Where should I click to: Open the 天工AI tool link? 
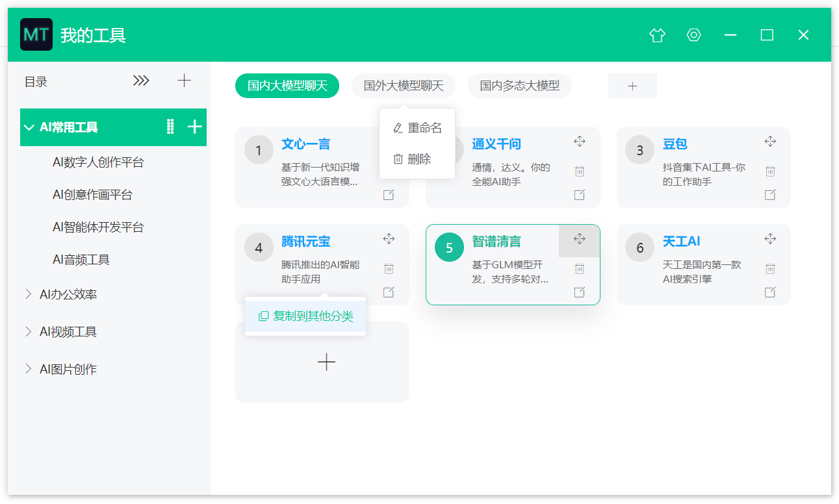coord(681,242)
